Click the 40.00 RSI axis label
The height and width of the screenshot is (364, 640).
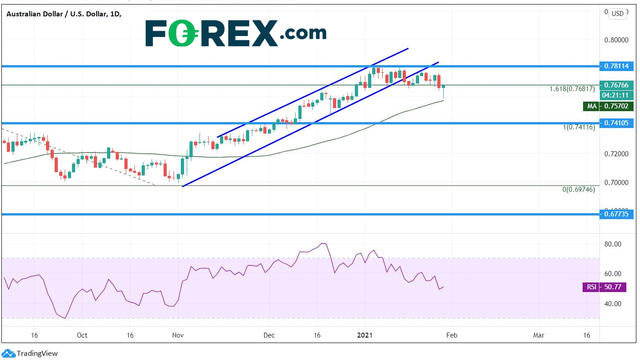[613, 303]
